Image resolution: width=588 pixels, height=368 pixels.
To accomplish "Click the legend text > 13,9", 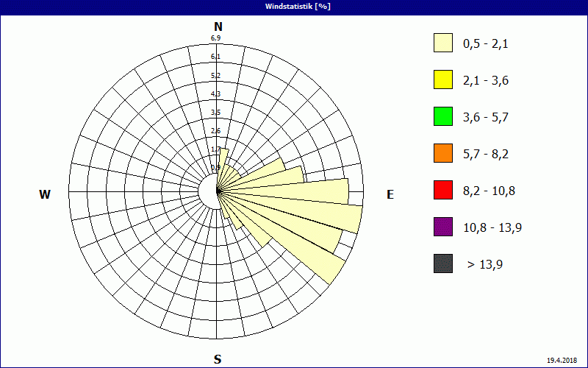I will [x=485, y=265].
